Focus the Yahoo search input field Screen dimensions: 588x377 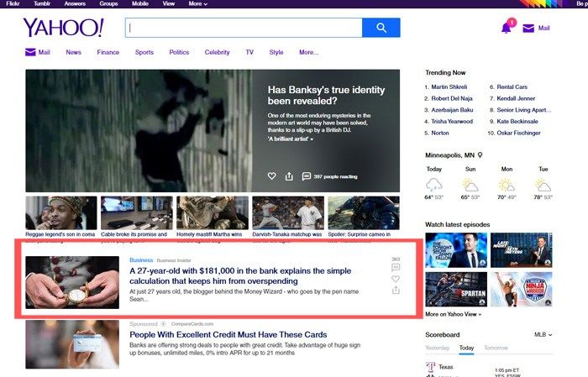click(x=244, y=28)
